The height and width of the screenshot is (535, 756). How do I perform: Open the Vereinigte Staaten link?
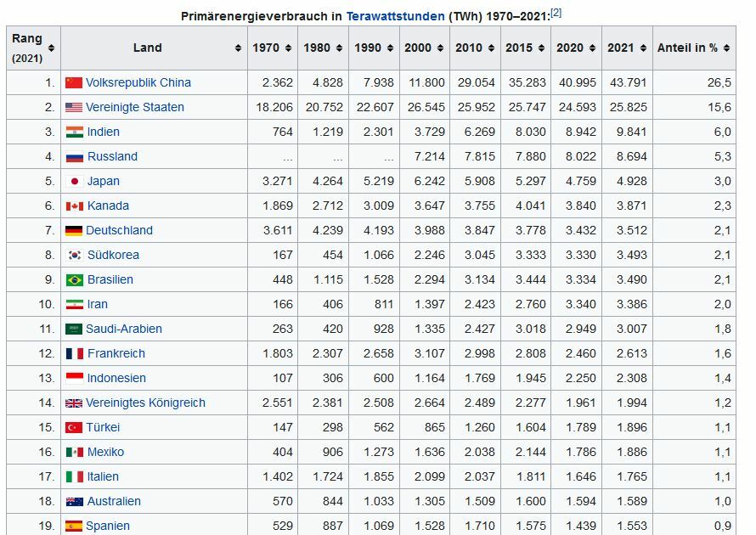pos(135,107)
